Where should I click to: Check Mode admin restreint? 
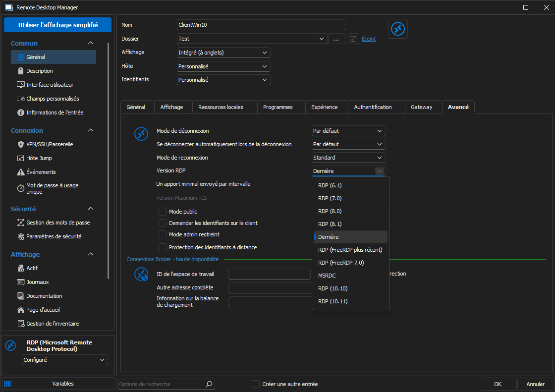coord(163,234)
